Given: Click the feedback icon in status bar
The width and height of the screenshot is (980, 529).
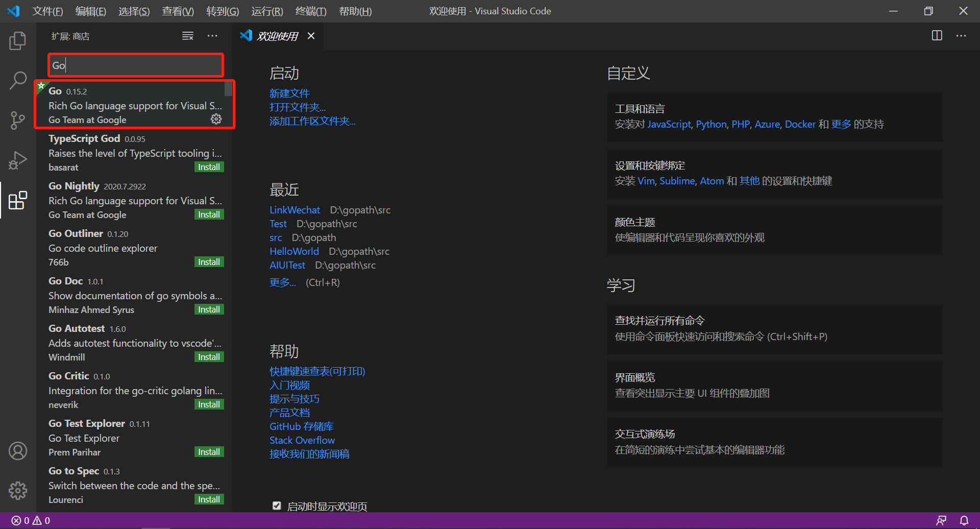Looking at the screenshot, I should (x=941, y=520).
